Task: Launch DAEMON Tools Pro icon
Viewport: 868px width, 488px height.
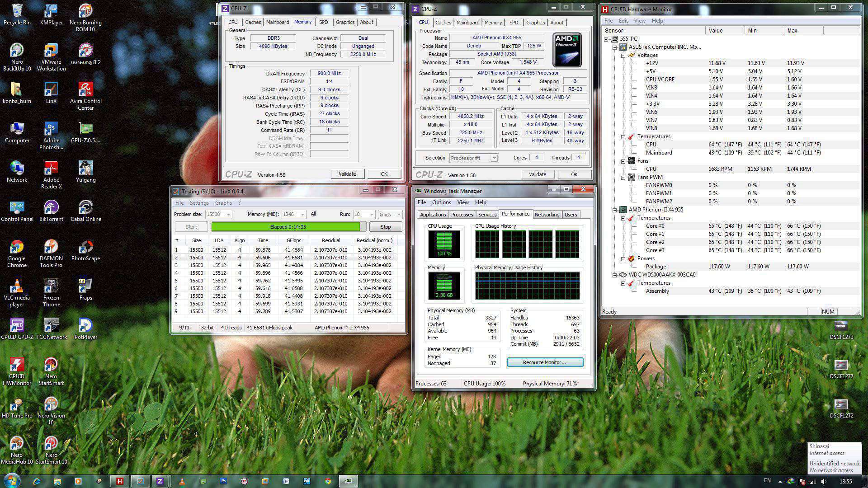Action: [x=51, y=254]
